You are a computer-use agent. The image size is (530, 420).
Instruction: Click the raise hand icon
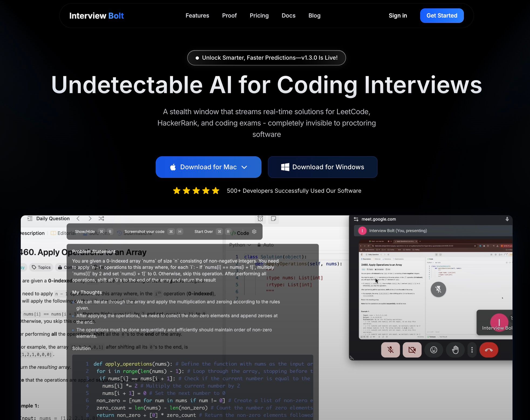point(455,350)
